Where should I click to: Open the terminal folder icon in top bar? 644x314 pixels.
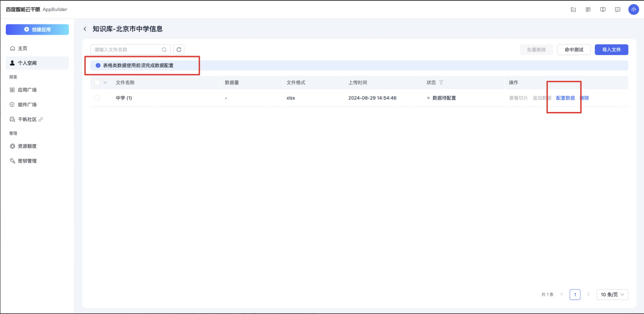pyautogui.click(x=573, y=9)
